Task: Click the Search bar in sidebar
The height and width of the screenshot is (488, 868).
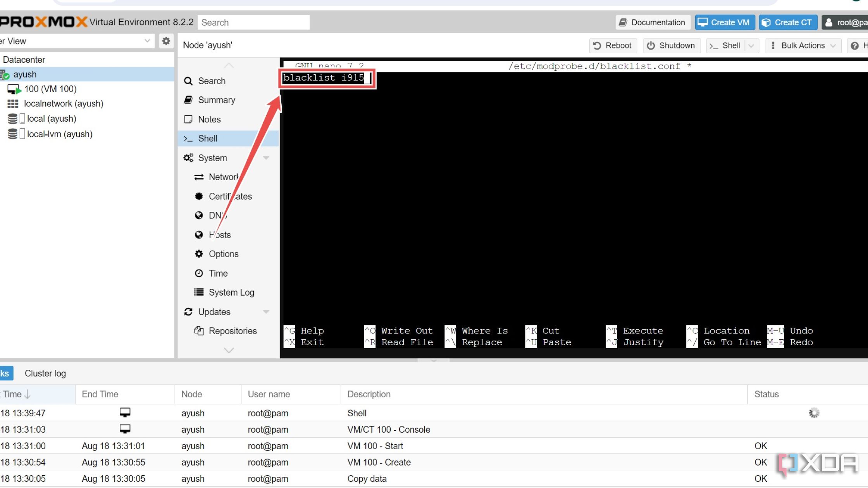Action: pos(212,81)
